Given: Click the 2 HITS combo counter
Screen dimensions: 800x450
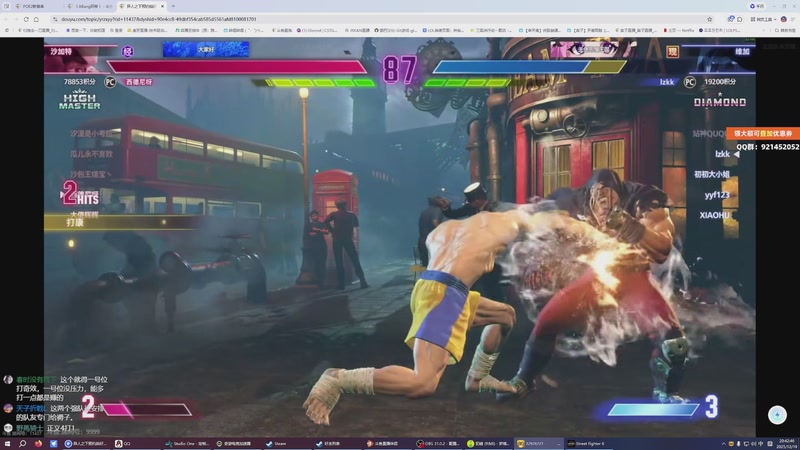Looking at the screenshot, I should coord(80,193).
